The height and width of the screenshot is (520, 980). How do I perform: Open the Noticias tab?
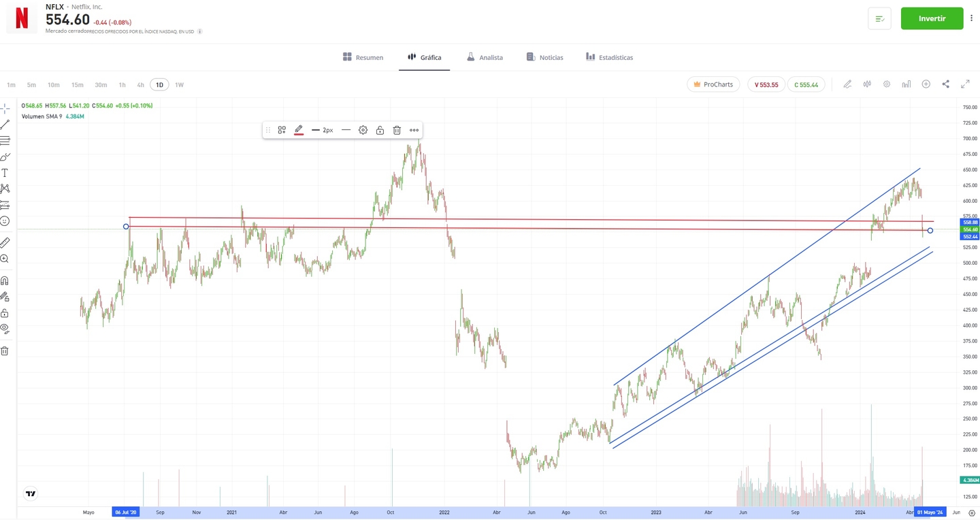[544, 58]
